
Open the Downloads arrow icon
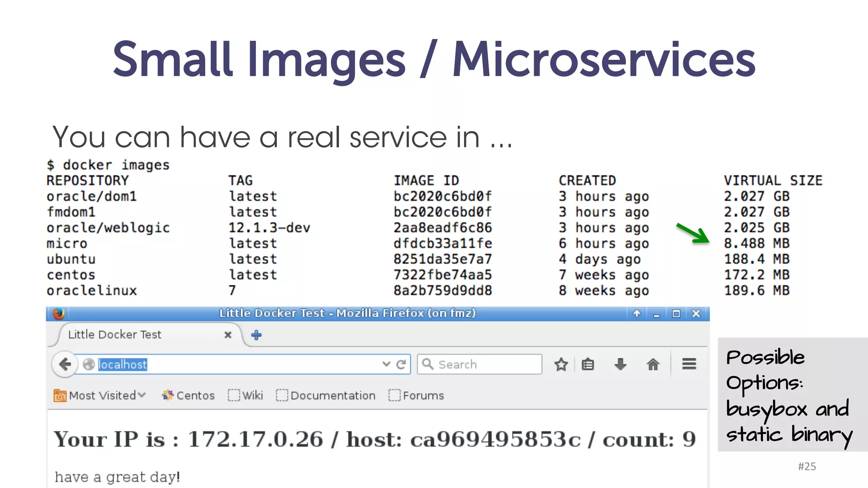pyautogui.click(x=620, y=364)
